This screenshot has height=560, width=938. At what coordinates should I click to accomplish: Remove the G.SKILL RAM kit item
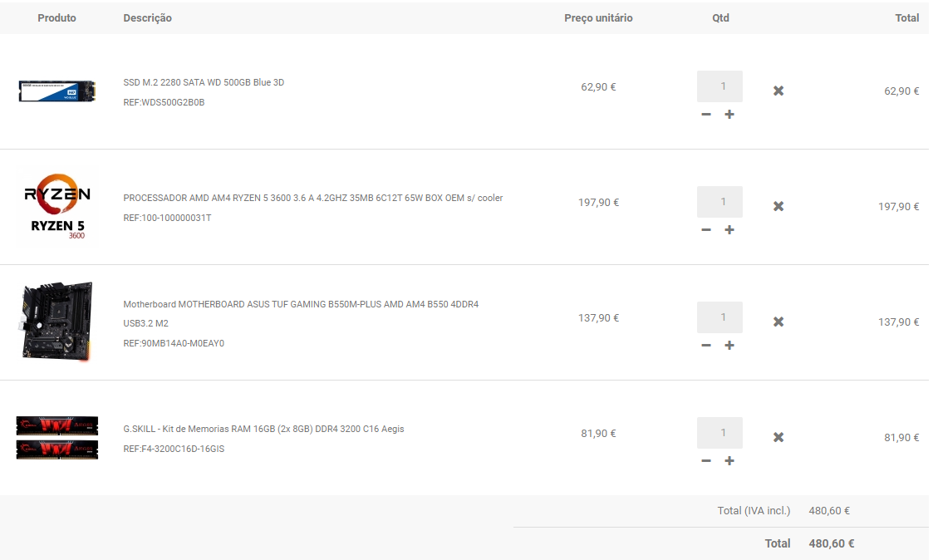pos(778,437)
